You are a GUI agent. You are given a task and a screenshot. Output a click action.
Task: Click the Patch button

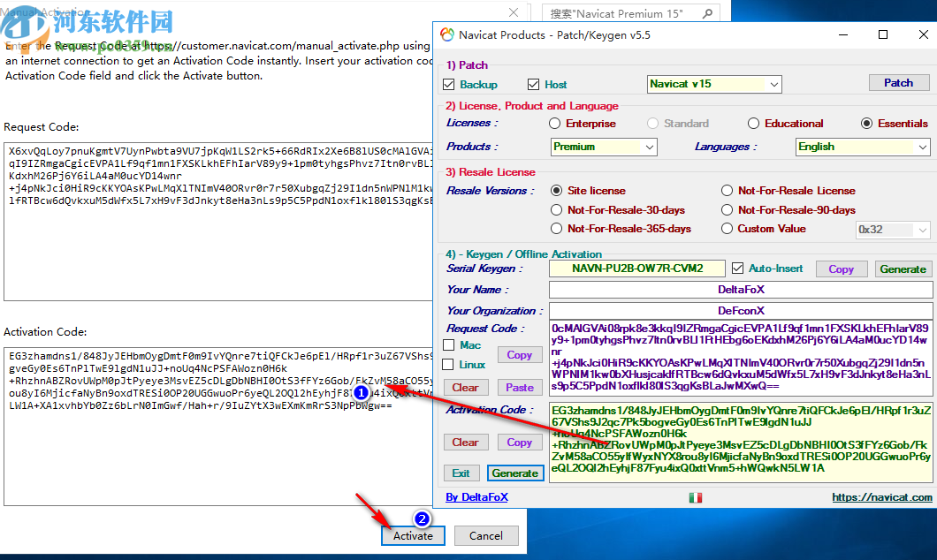898,83
